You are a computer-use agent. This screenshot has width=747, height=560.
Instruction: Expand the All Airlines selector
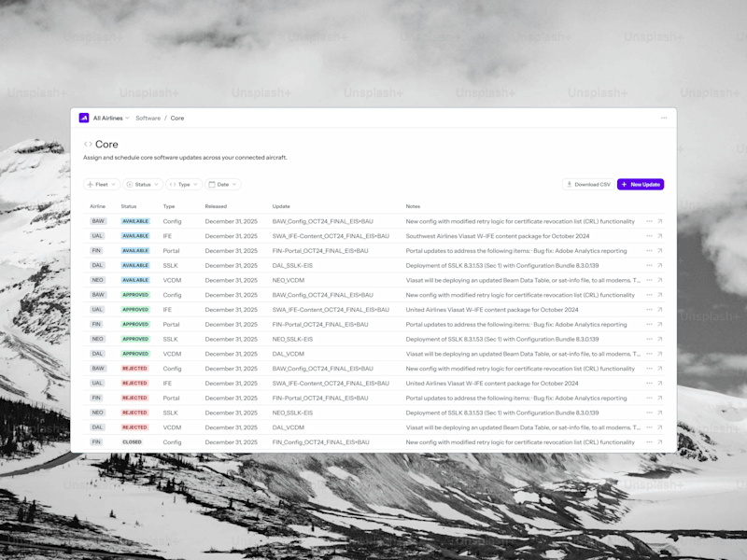click(x=111, y=119)
